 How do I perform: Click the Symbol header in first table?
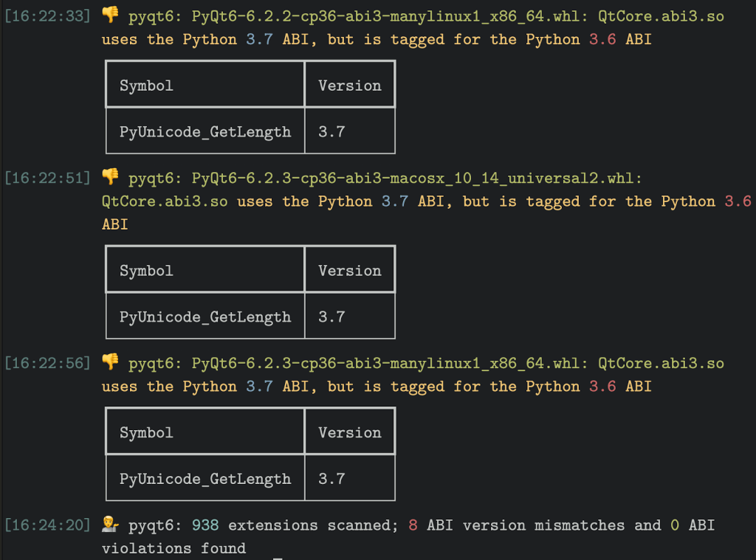[146, 86]
